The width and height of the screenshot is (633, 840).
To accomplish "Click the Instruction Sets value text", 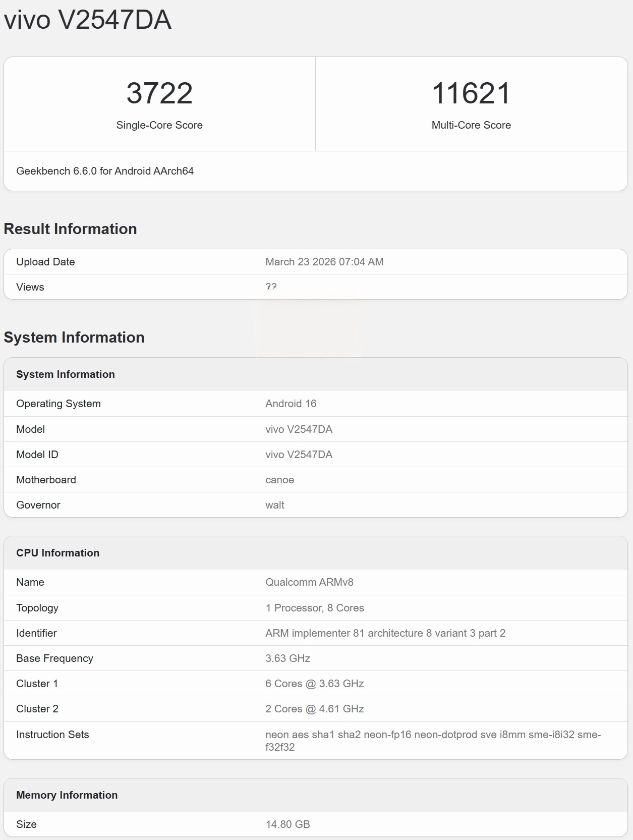I will [x=433, y=741].
